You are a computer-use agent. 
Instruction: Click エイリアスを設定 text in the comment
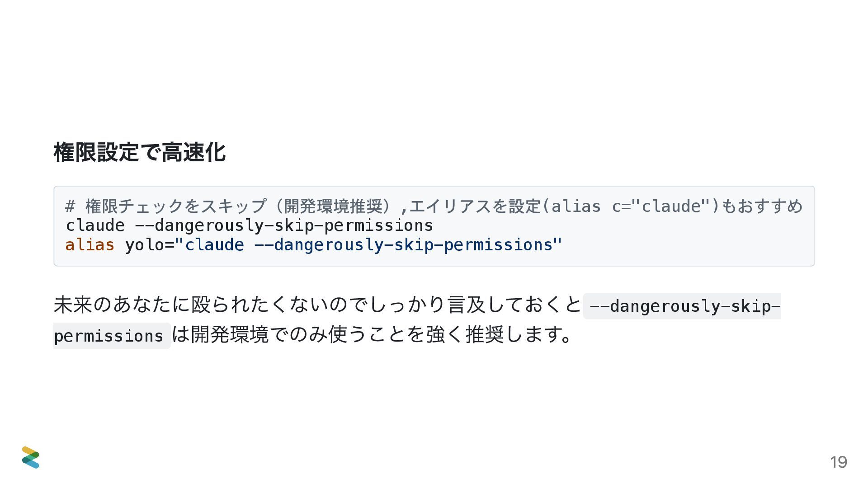[x=475, y=206]
